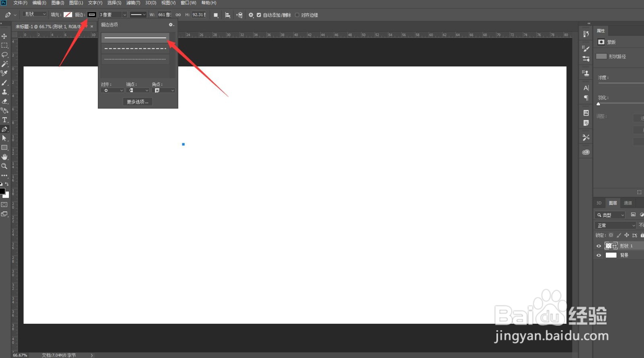Viewport: 644px width, 358px height.
Task: Select the Move tool
Action: tap(4, 36)
